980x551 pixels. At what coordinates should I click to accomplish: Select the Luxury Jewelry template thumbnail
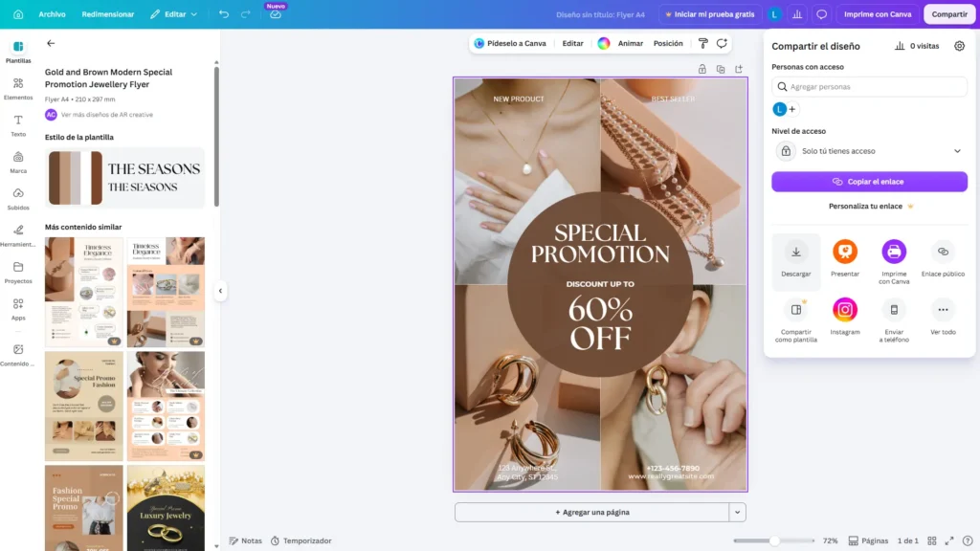pos(166,508)
